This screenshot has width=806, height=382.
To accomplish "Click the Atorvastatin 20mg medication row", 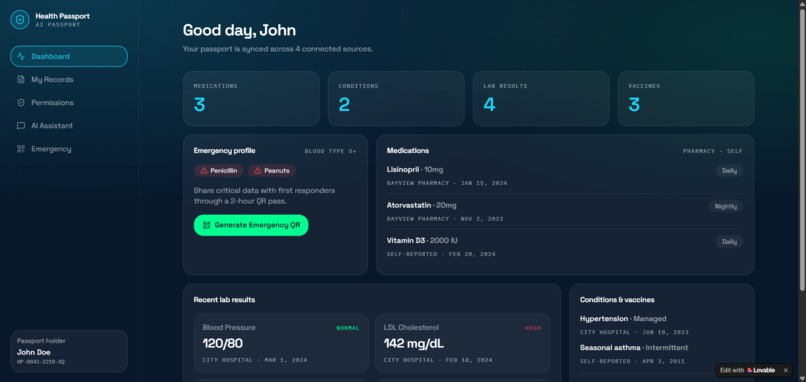I will pyautogui.click(x=565, y=212).
